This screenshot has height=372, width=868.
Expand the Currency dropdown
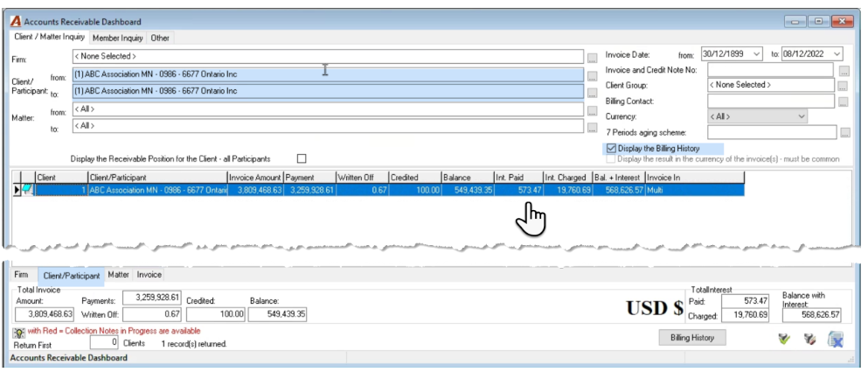point(801,116)
